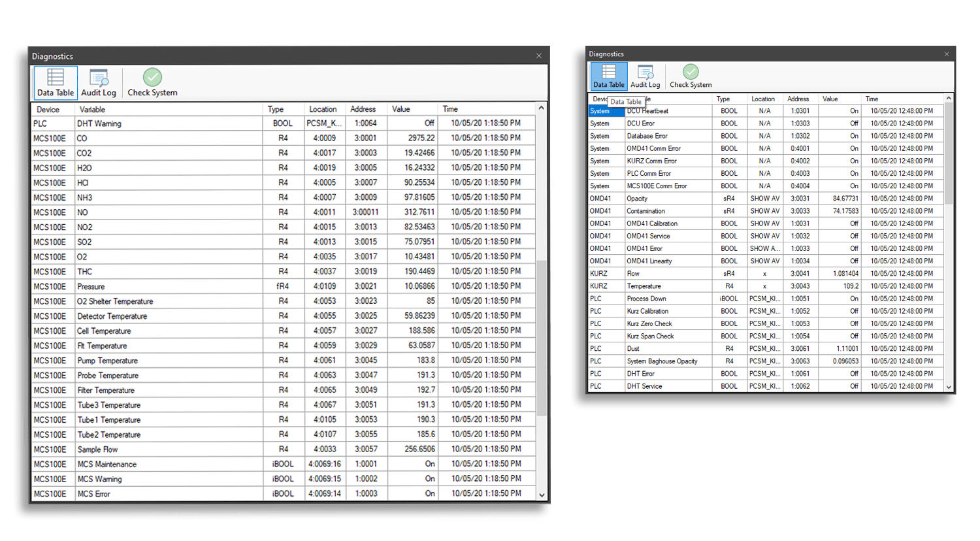Run Check System in the OMD41/KURZ Diagnostics window
Screen dimensions: 980x541
click(691, 76)
